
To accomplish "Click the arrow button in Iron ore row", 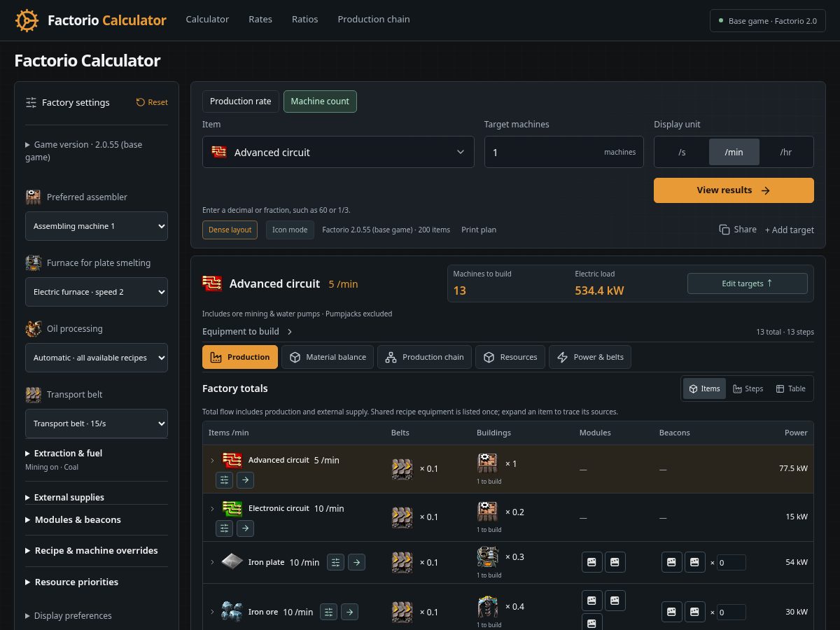I will click(350, 612).
